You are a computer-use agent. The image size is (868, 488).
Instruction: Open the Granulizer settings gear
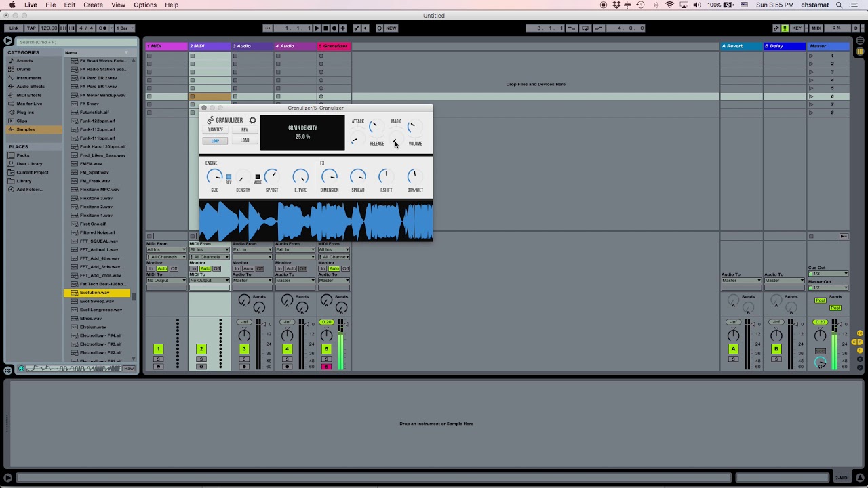[x=253, y=121]
